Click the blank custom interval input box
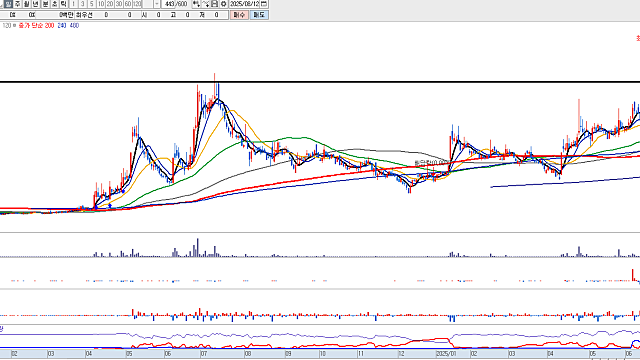Image resolution: width=640 pixels, height=360 pixels. [x=147, y=4]
